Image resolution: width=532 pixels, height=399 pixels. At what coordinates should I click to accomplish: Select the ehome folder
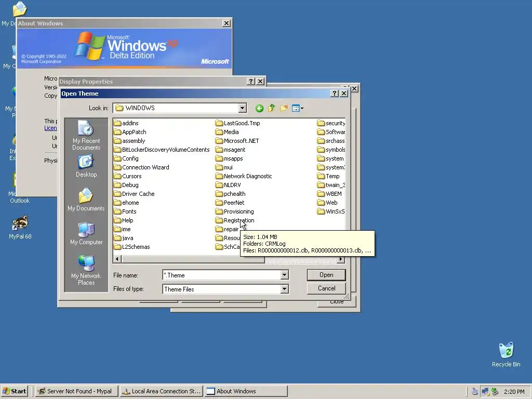pos(127,203)
